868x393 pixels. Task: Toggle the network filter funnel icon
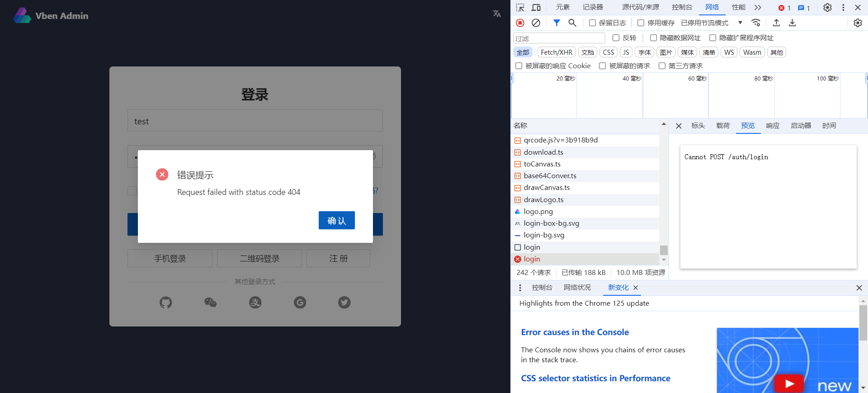coord(557,23)
